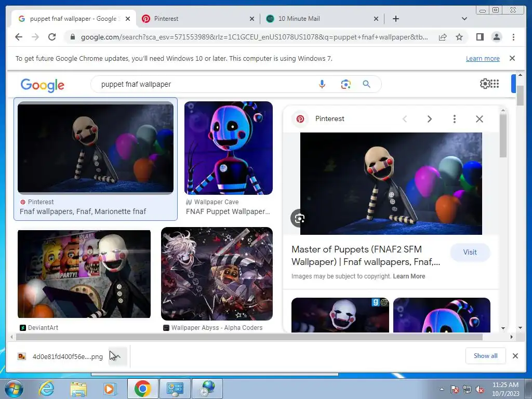Close the Pinterest tab
Viewport: 532px width, 399px height.
(x=252, y=19)
